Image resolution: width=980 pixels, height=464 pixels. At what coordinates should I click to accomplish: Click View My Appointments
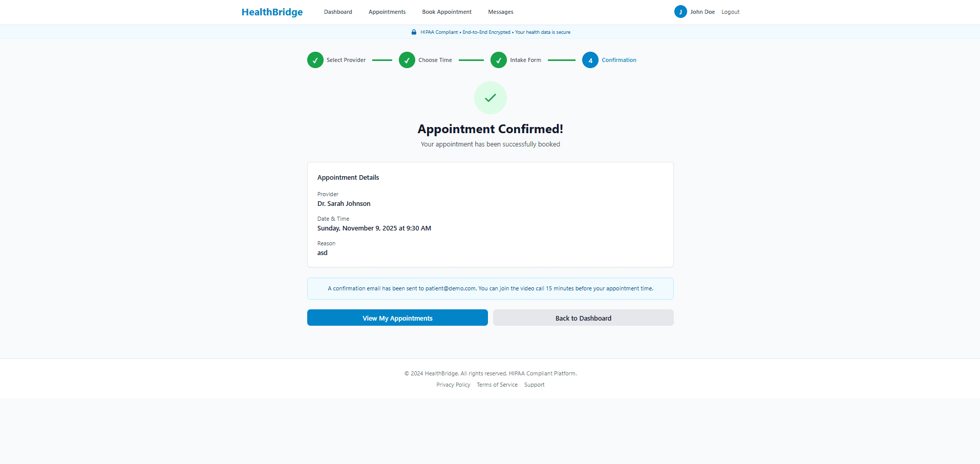pos(397,318)
